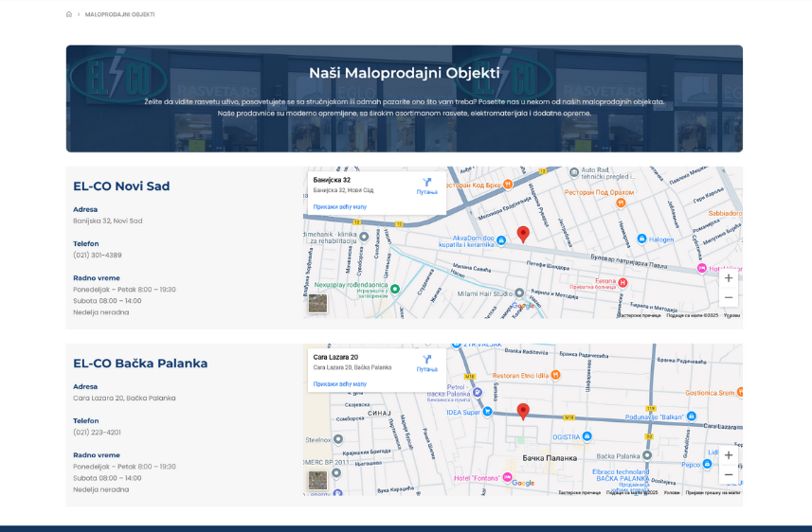812x532 pixels.
Task: Click Naši Maloprodajni Objekti banner title
Action: pos(405,73)
